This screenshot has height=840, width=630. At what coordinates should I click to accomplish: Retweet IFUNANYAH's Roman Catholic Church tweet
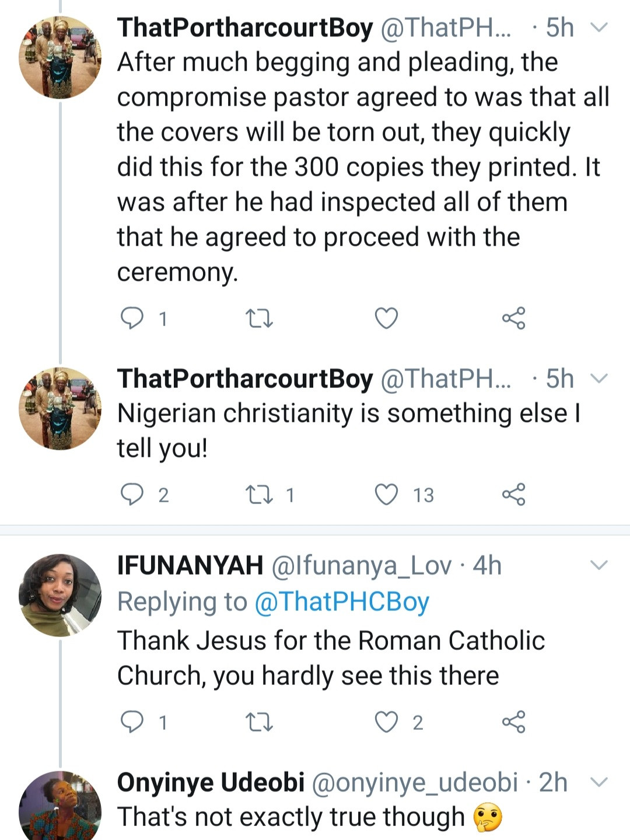(x=259, y=722)
